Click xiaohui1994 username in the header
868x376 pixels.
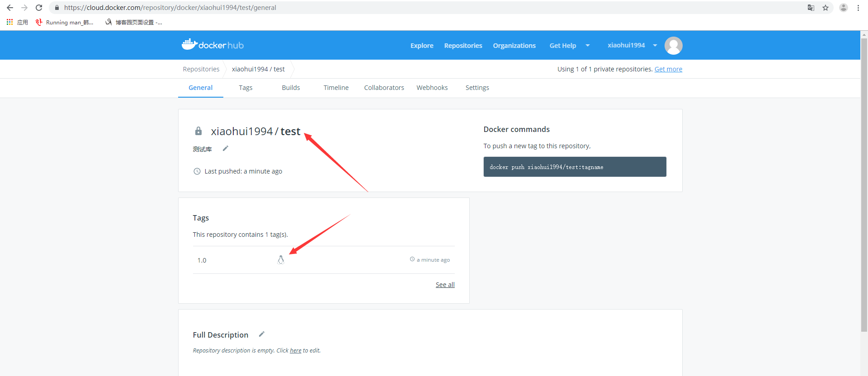[x=626, y=45]
